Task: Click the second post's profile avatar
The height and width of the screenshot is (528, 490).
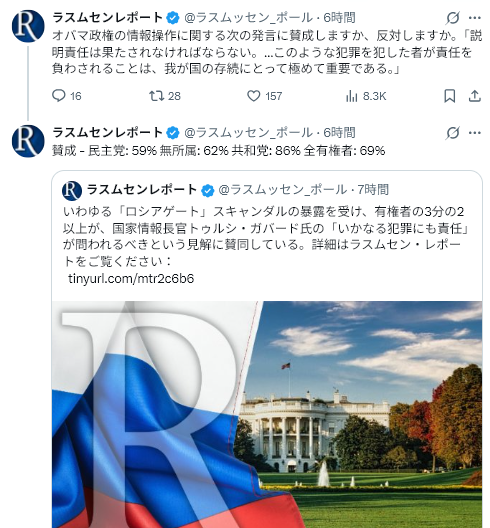Action: [x=28, y=141]
